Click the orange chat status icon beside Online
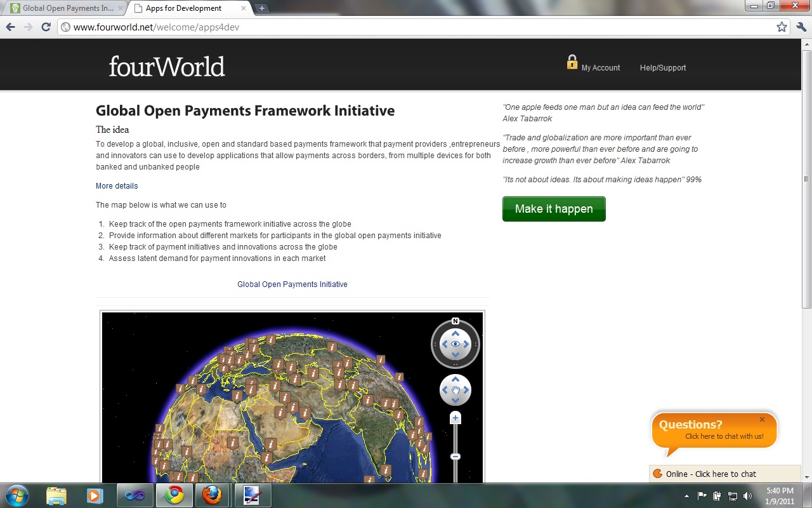 coord(657,474)
